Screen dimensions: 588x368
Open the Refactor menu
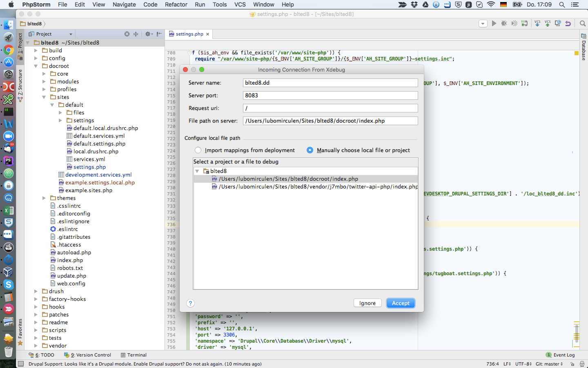176,4
